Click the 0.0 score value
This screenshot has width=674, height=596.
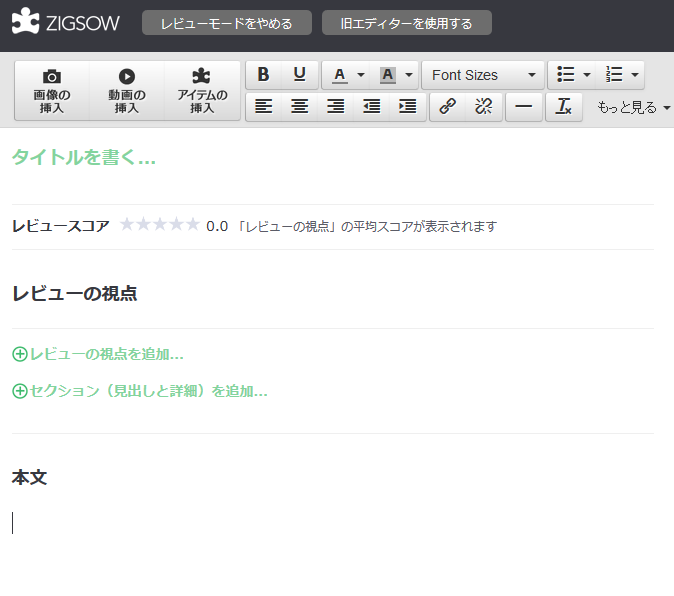tap(217, 226)
